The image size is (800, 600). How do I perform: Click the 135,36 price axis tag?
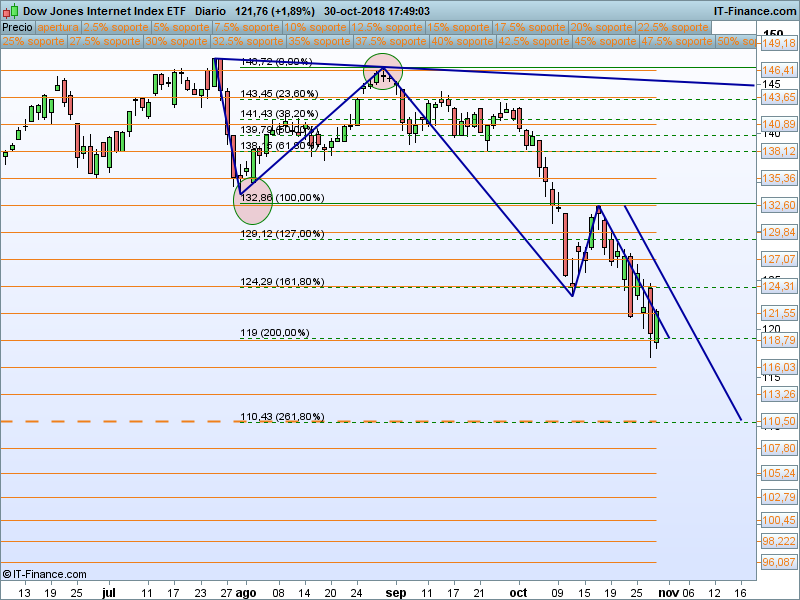779,178
